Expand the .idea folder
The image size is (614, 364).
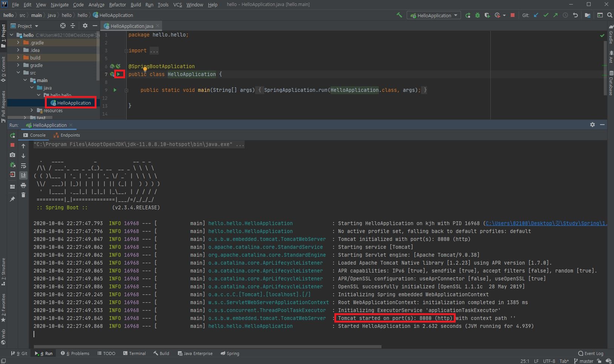click(x=18, y=50)
